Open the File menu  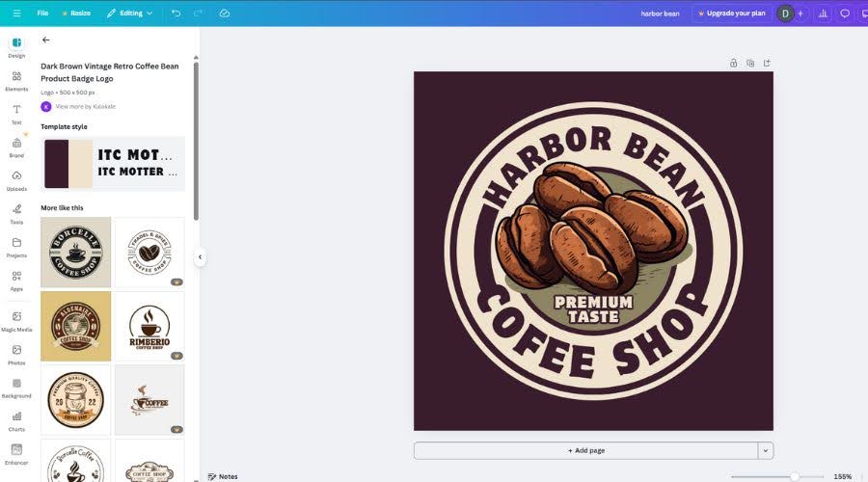tap(42, 13)
